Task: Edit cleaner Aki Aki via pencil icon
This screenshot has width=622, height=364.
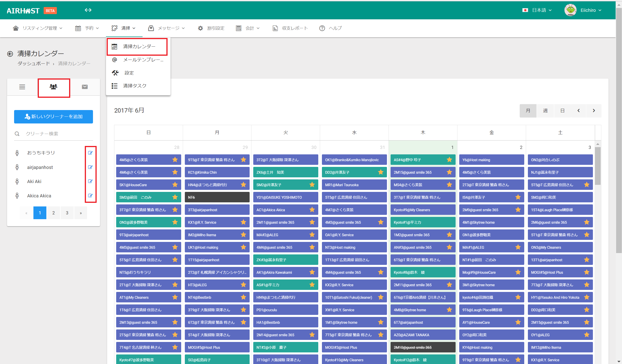Action: (x=90, y=181)
